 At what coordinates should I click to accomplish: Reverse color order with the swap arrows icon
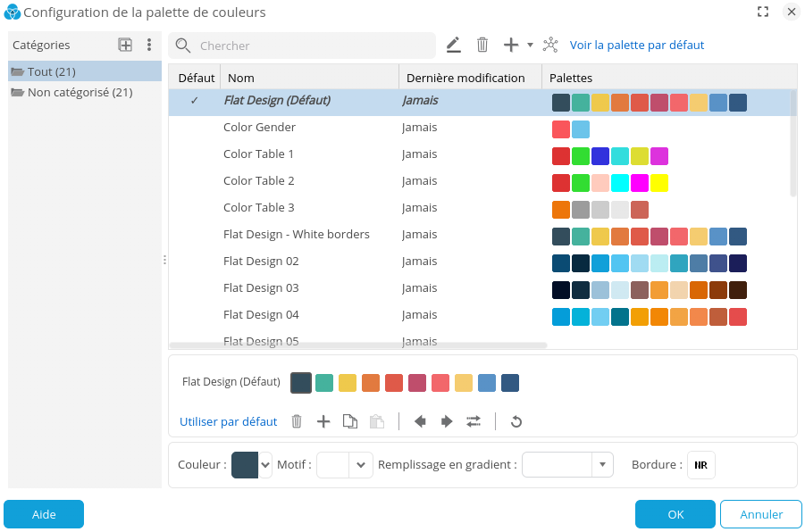pyautogui.click(x=474, y=420)
